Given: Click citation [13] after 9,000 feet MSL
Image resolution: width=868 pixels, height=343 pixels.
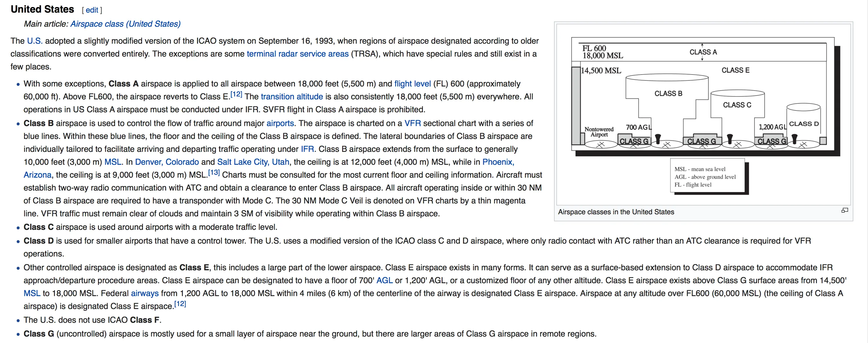Looking at the screenshot, I should pos(214,173).
